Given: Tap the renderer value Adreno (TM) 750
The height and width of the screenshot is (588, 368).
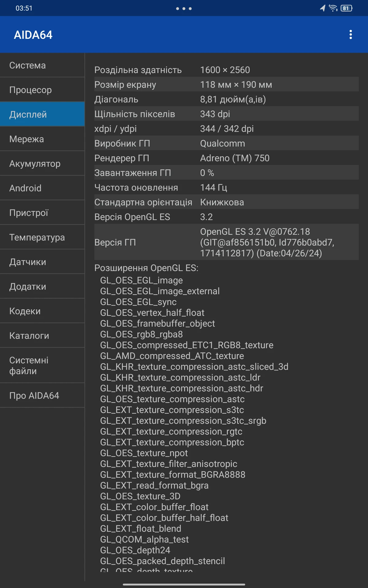Looking at the screenshot, I should click(x=235, y=158).
